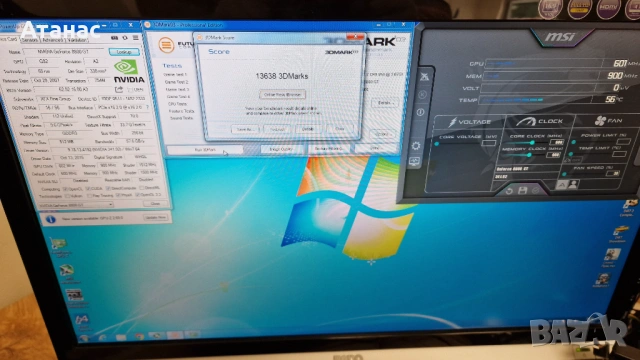Viewport: 640px width, 360px height.
Task: Open the topmost desktop icon on left
Action: point(59,244)
